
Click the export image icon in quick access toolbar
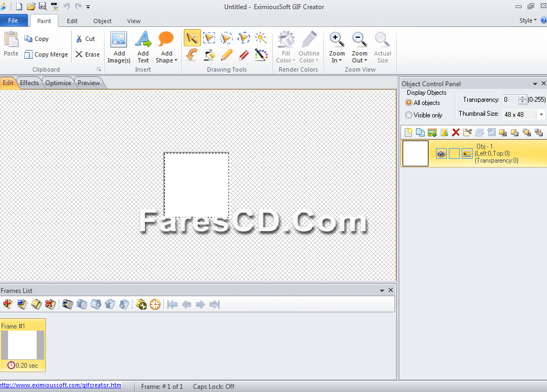tap(55, 6)
